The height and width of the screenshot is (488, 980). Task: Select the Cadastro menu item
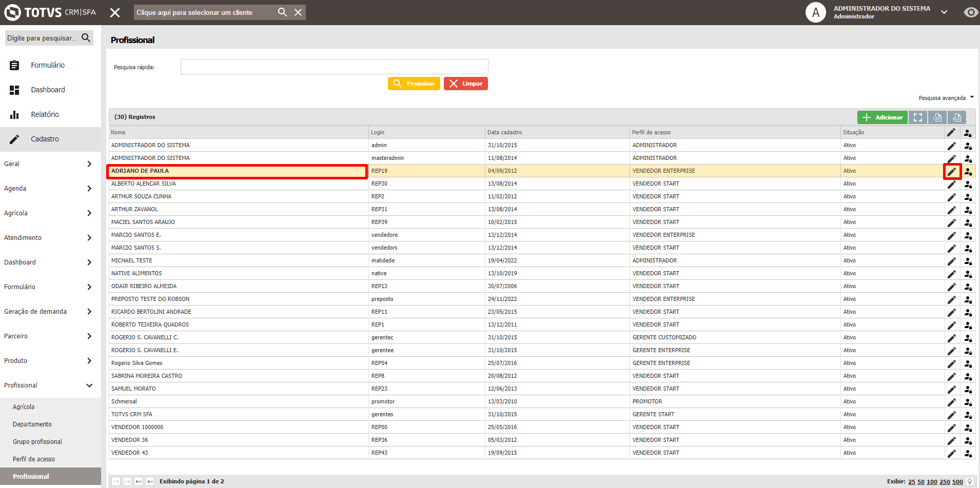pos(50,139)
